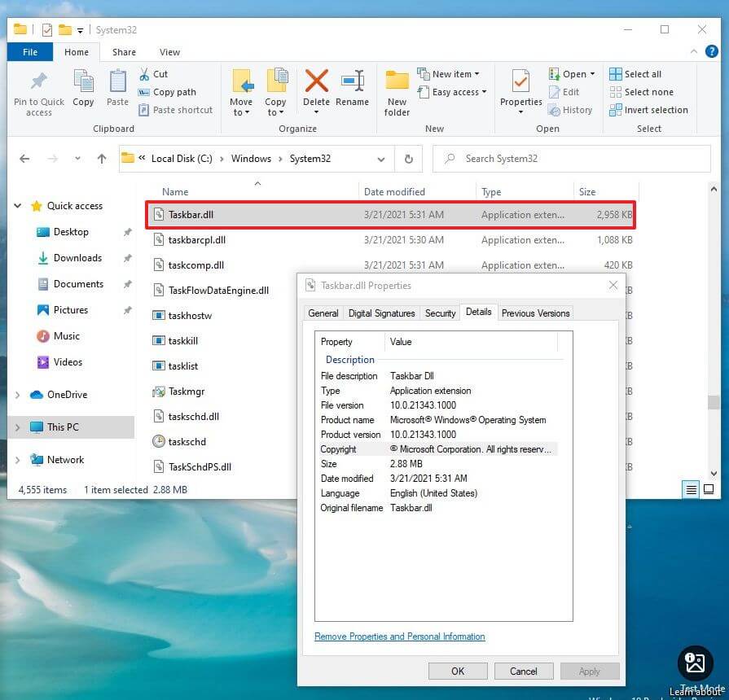Open Desktop in the navigation pane
Viewport: 729px width, 700px height.
point(71,232)
